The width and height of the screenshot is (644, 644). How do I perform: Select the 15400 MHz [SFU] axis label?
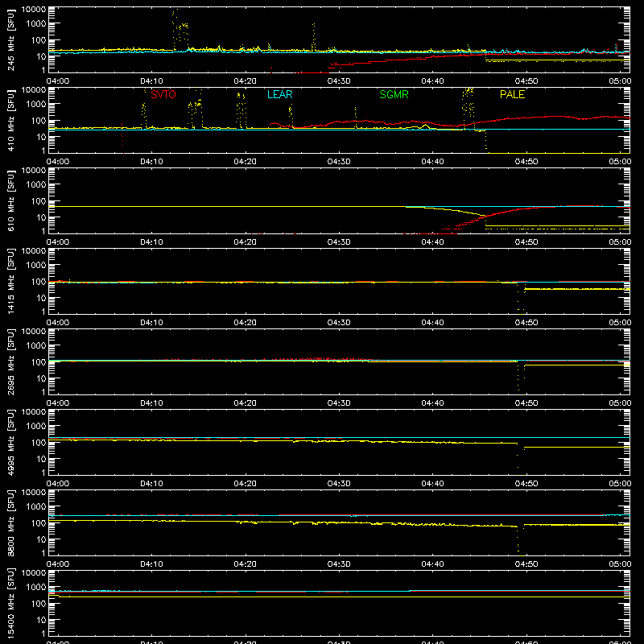pos(11,603)
